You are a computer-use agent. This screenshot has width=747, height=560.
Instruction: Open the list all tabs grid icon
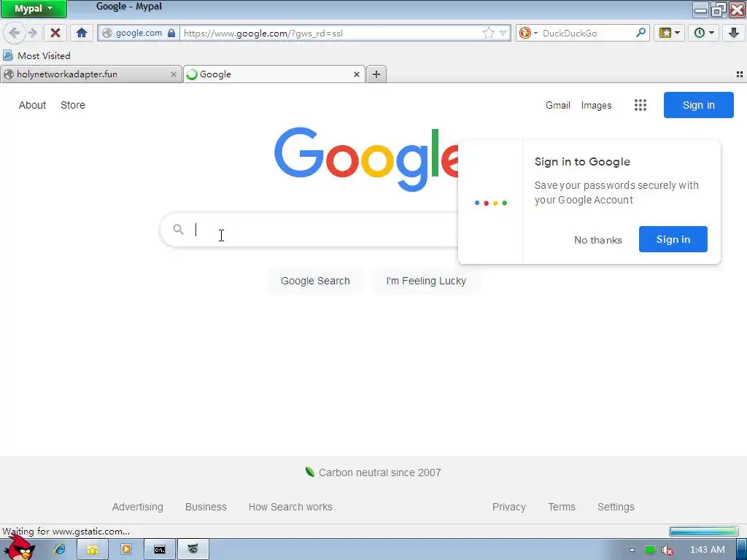[x=740, y=74]
